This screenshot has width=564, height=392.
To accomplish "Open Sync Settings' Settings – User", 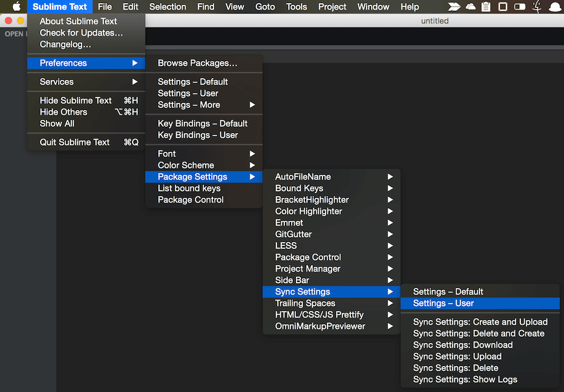I will (x=480, y=303).
